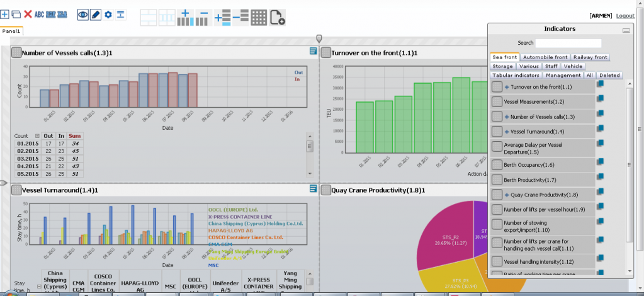Open the blue gear settings icon
Image resolution: width=644 pixels, height=296 pixels.
108,15
